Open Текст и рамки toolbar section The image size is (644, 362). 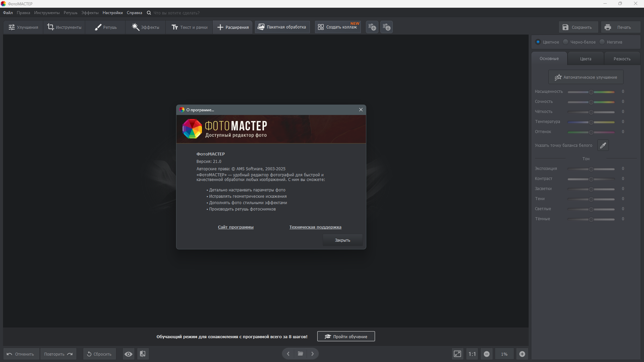(x=189, y=27)
